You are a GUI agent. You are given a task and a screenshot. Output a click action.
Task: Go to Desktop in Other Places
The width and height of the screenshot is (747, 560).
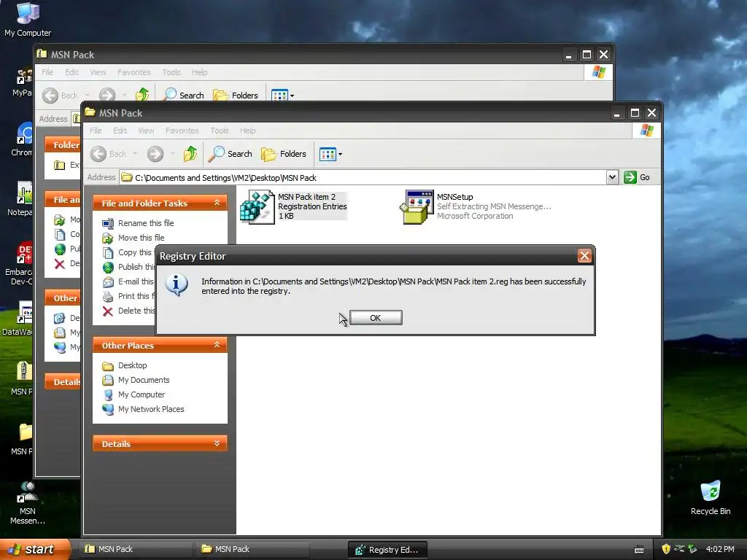pyautogui.click(x=133, y=365)
